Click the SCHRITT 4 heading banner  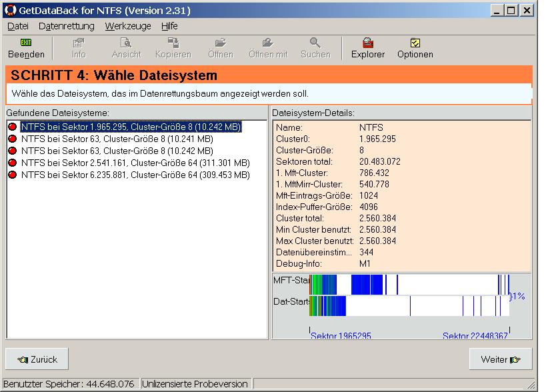tap(269, 75)
